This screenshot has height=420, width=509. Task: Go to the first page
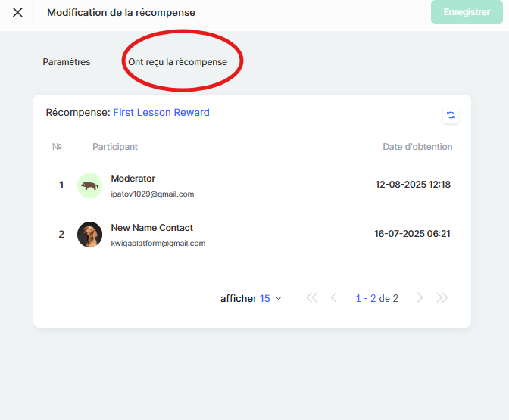(311, 297)
